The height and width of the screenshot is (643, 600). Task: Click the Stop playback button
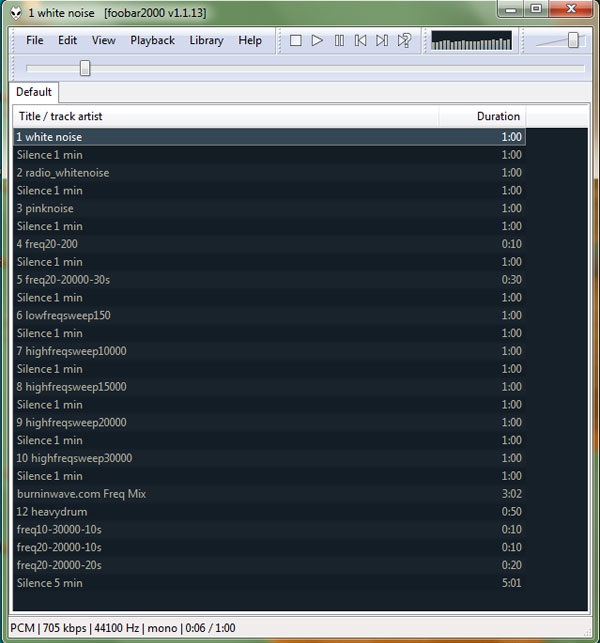[295, 41]
